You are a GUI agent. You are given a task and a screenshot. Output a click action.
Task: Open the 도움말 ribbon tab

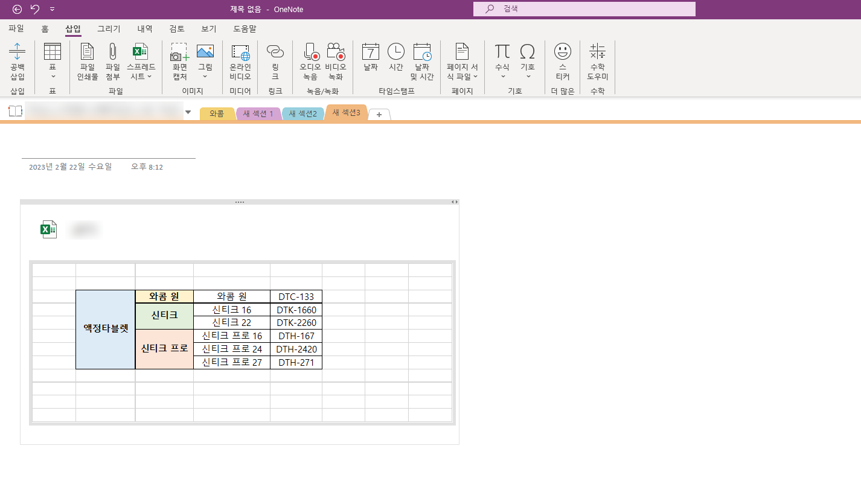click(245, 28)
